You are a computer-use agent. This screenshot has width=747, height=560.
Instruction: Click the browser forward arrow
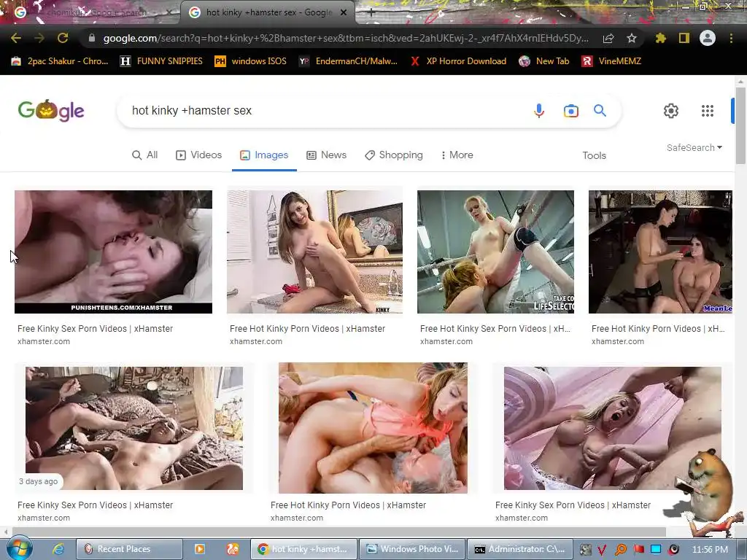point(39,38)
